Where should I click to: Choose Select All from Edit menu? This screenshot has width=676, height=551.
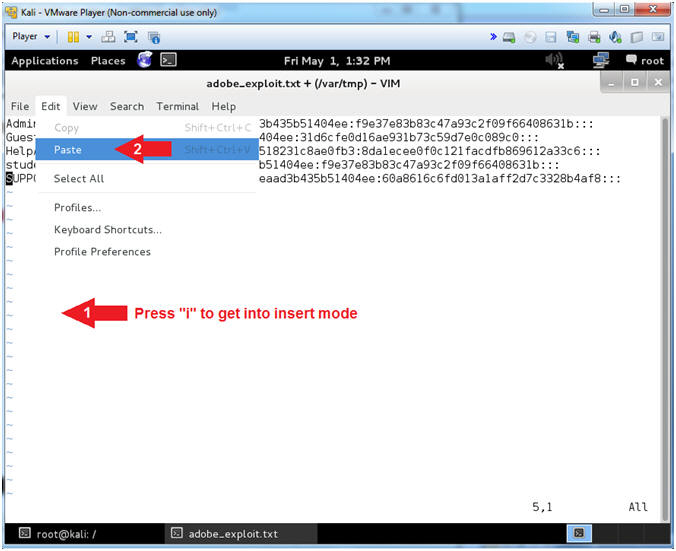[147, 178]
